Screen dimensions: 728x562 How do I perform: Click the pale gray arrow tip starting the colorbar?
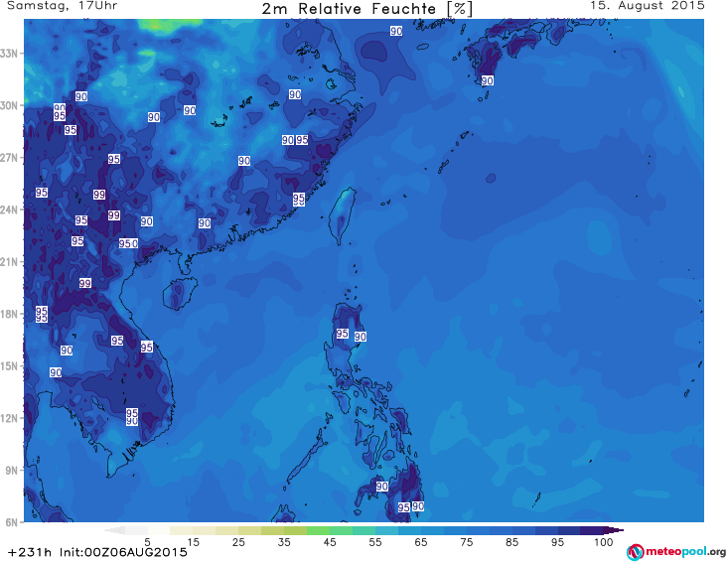(x=114, y=530)
